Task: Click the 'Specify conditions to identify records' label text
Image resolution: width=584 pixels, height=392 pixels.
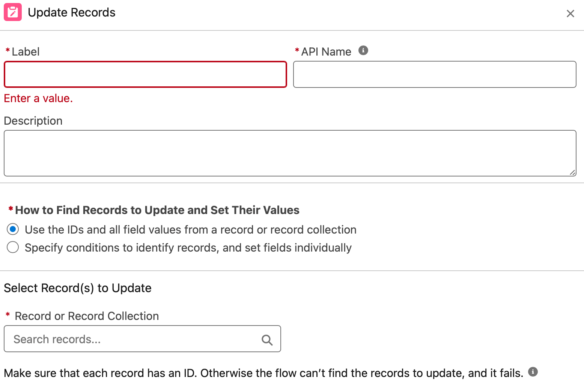Action: tap(188, 248)
